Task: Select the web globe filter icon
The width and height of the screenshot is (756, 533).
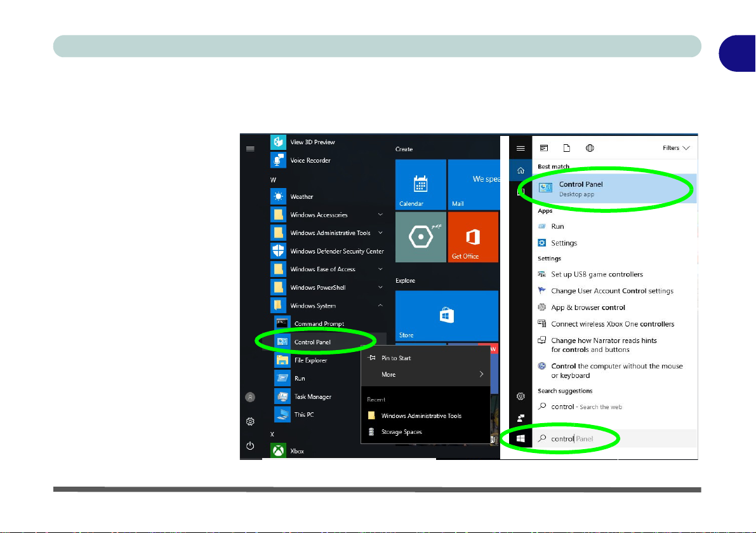Action: tap(590, 148)
